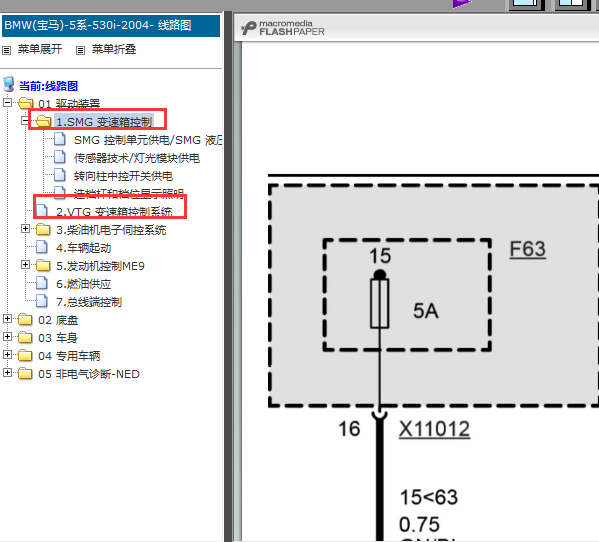599x542 pixels.
Task: Click the 03 车身 folder icon
Action: tap(26, 337)
